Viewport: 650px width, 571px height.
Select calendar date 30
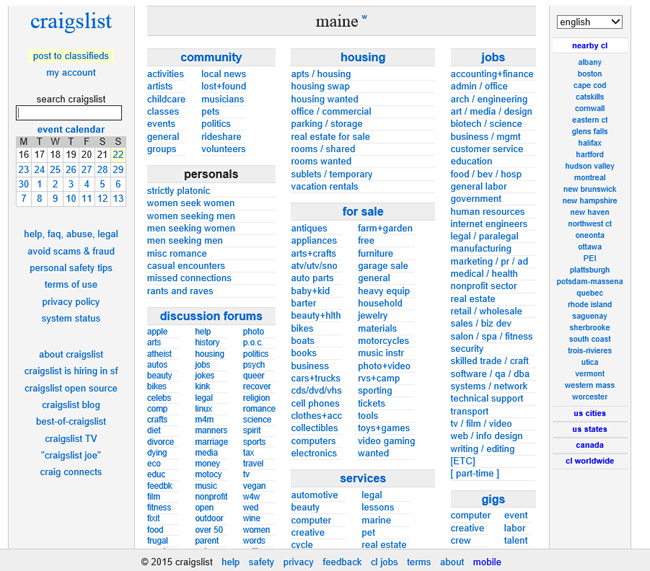tap(24, 184)
